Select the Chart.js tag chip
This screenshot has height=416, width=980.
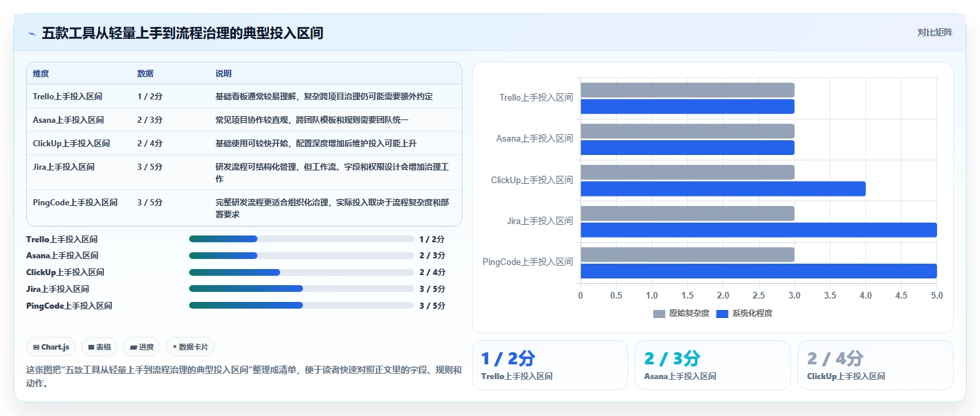pyautogui.click(x=52, y=347)
